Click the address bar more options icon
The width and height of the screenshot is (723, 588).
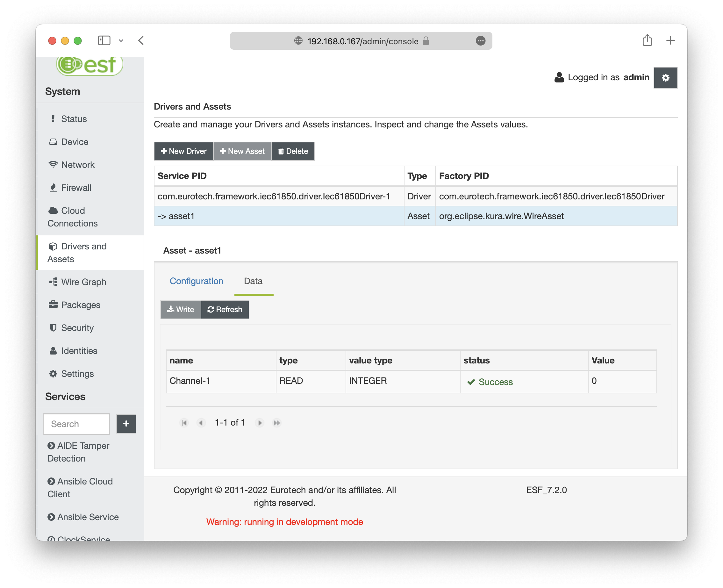pos(480,41)
